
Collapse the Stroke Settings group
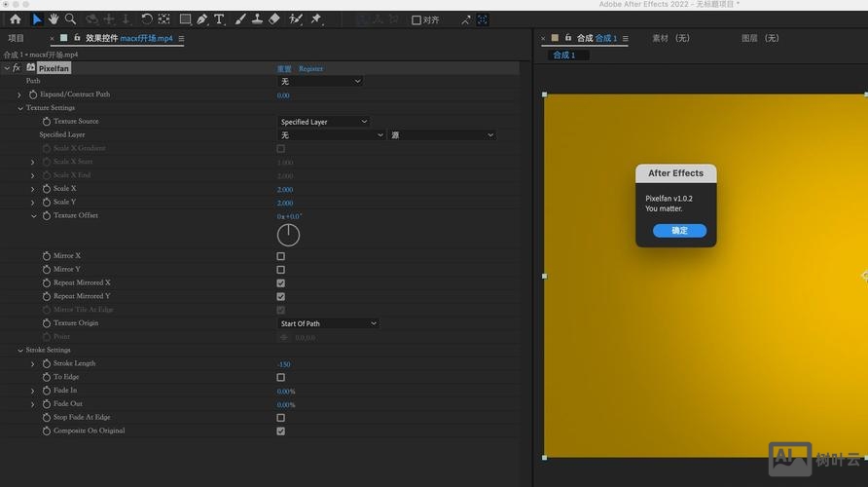pyautogui.click(x=19, y=351)
